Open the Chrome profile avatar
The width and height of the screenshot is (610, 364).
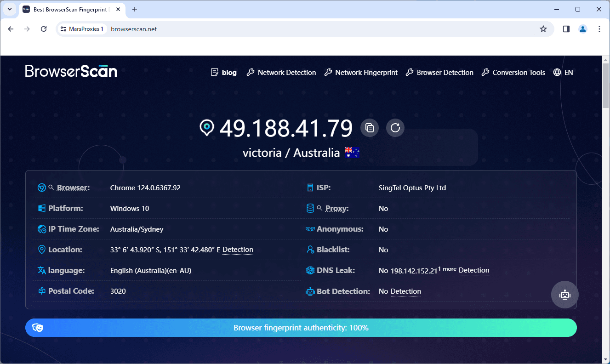[x=583, y=29]
